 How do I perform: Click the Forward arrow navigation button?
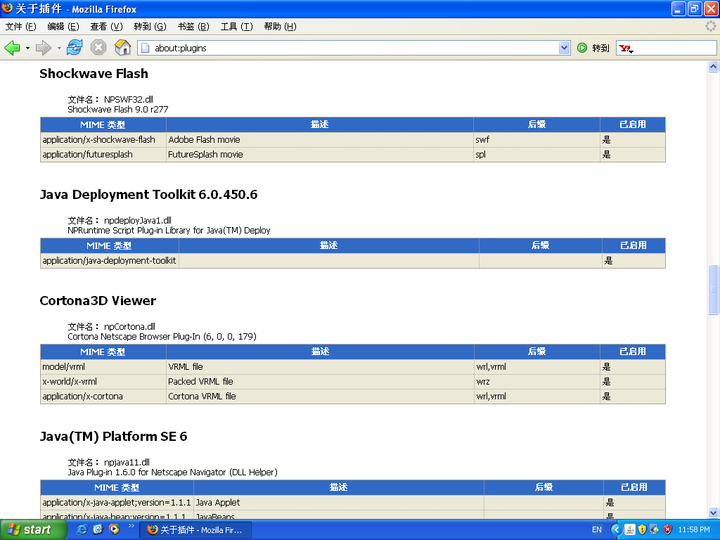[x=43, y=47]
